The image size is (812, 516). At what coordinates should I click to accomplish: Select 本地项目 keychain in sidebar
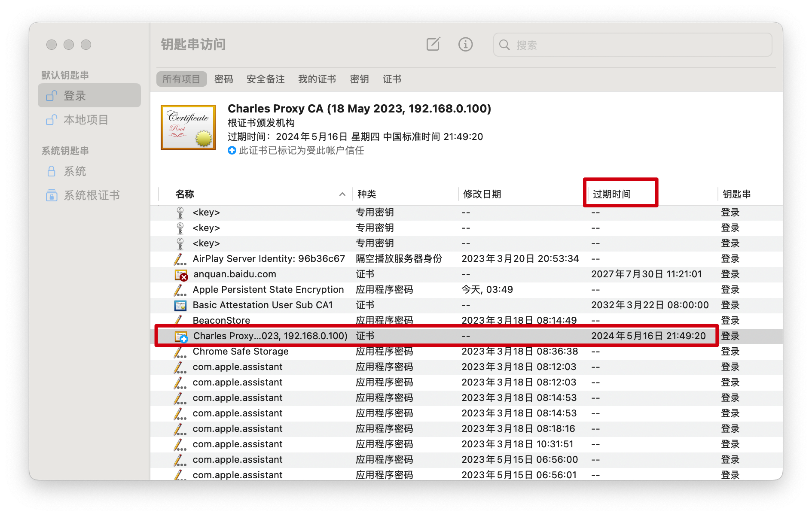tap(89, 119)
